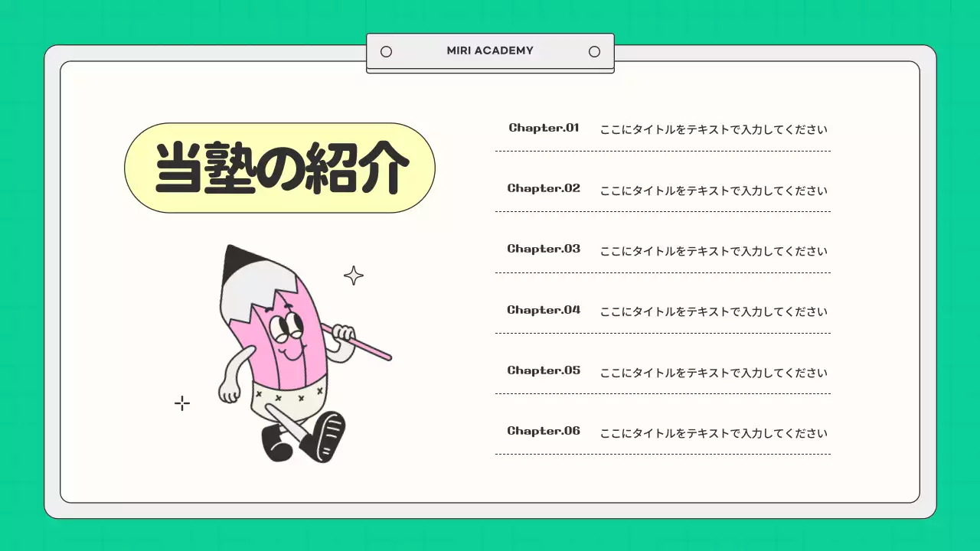980x551 pixels.
Task: Select the dotted divider under Chapter.06
Action: 663,453
